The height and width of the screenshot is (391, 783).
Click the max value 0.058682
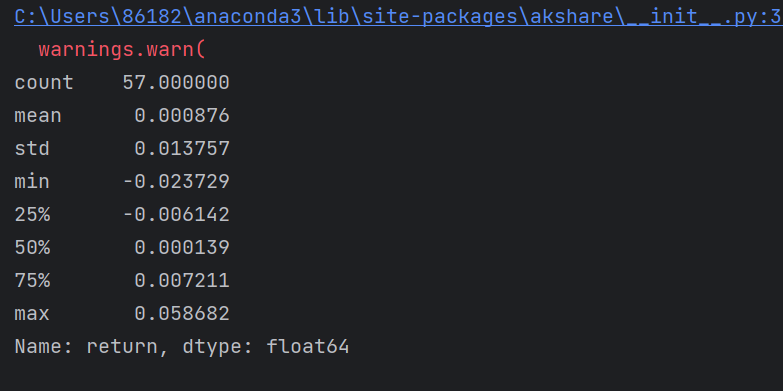point(182,314)
